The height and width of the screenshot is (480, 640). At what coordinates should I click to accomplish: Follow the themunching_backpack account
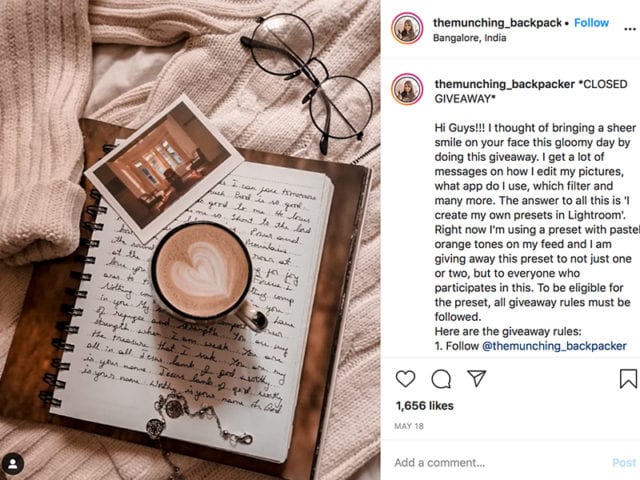[591, 23]
